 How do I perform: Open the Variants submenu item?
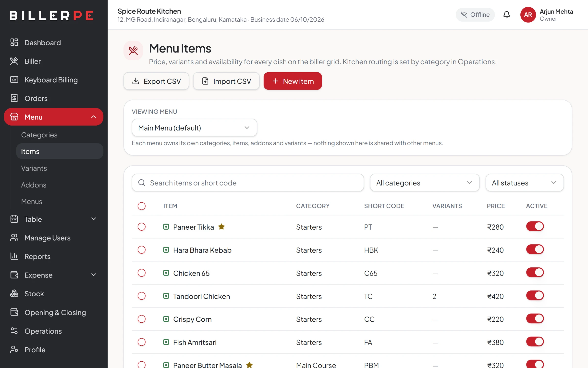tap(60, 168)
